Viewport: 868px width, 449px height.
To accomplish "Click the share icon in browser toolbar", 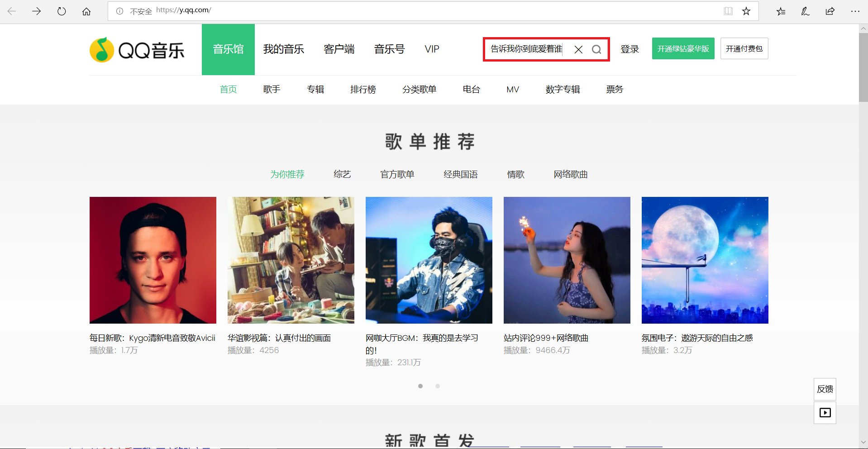I will (830, 11).
